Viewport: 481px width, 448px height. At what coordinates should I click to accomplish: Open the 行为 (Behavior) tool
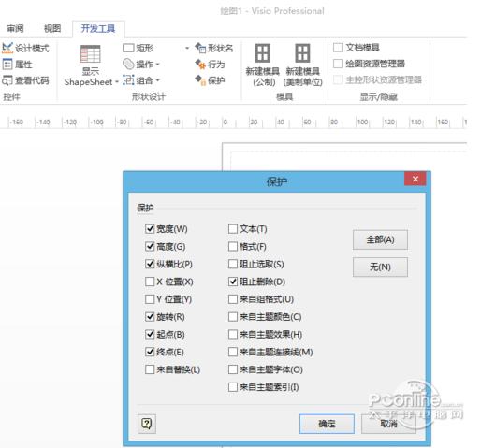tap(210, 65)
